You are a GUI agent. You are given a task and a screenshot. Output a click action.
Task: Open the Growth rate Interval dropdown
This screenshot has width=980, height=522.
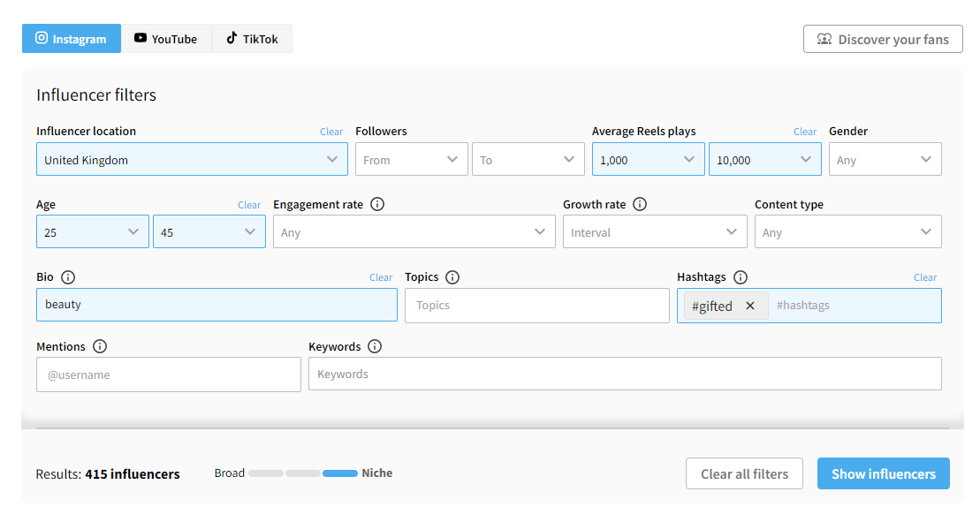tap(655, 231)
